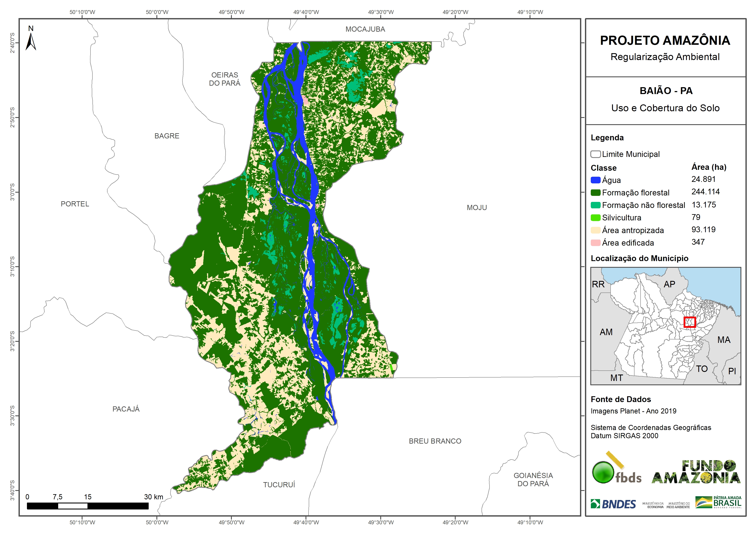
Task: Click the bright green Silvicultura swatch
Action: pos(595,217)
